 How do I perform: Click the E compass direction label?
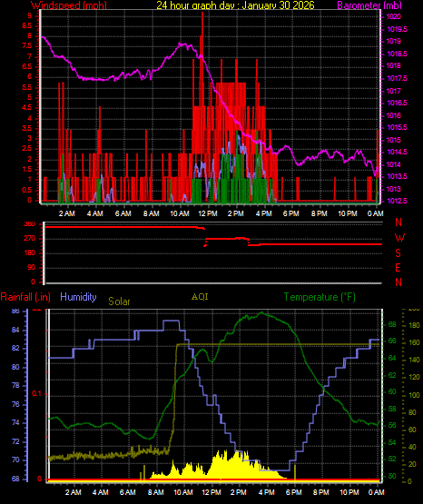pos(398,268)
